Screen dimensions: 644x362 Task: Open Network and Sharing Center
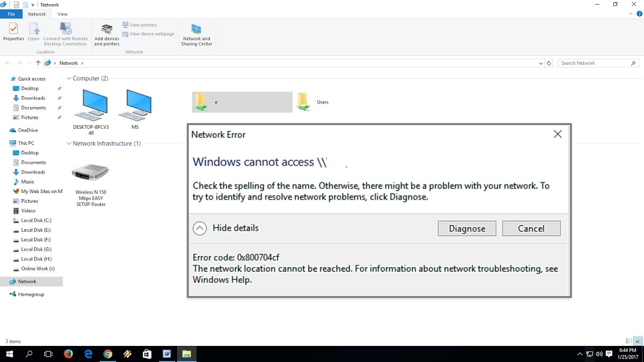coord(197,34)
